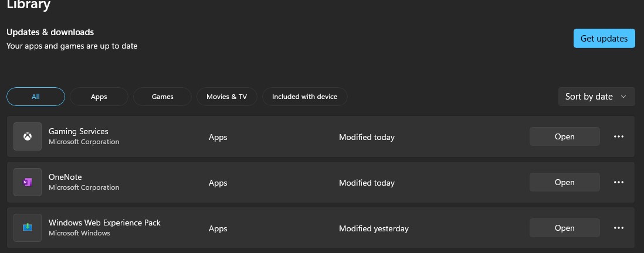The width and height of the screenshot is (644, 253).
Task: Click the OneNote title text
Action: click(65, 177)
